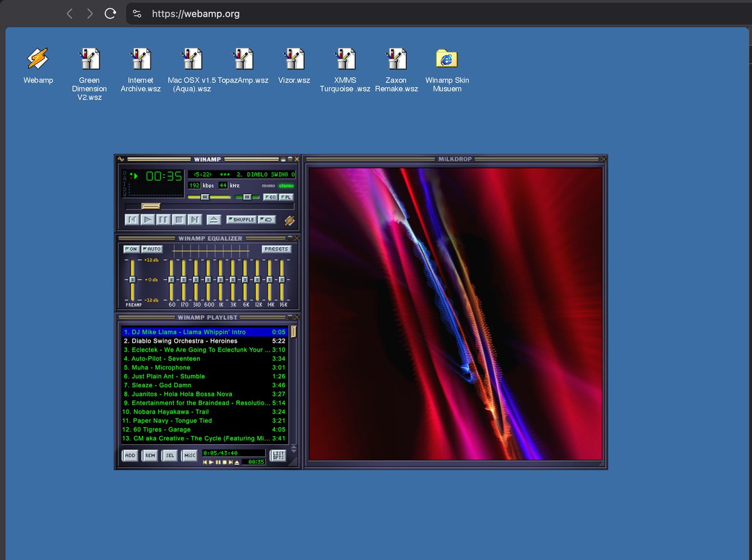Screen dimensions: 752x560
Task: Click the volume slider in main window
Action: pyautogui.click(x=209, y=197)
